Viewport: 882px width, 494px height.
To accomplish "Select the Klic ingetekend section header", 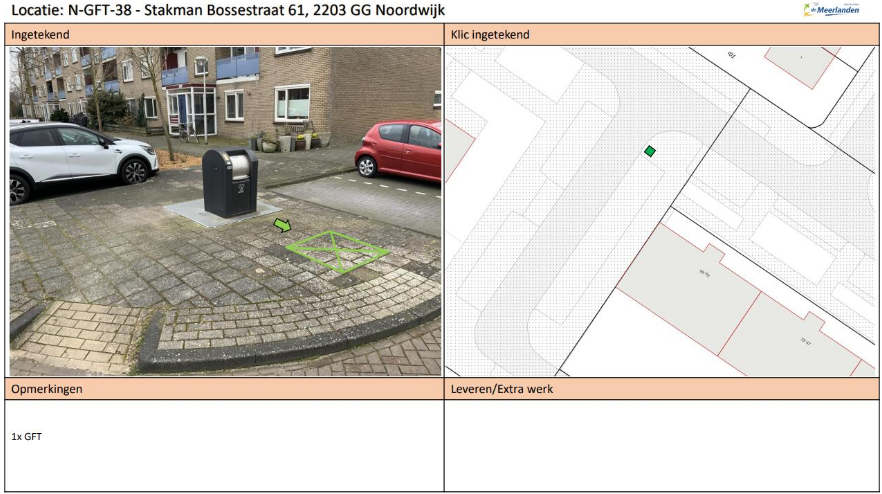I will [490, 35].
